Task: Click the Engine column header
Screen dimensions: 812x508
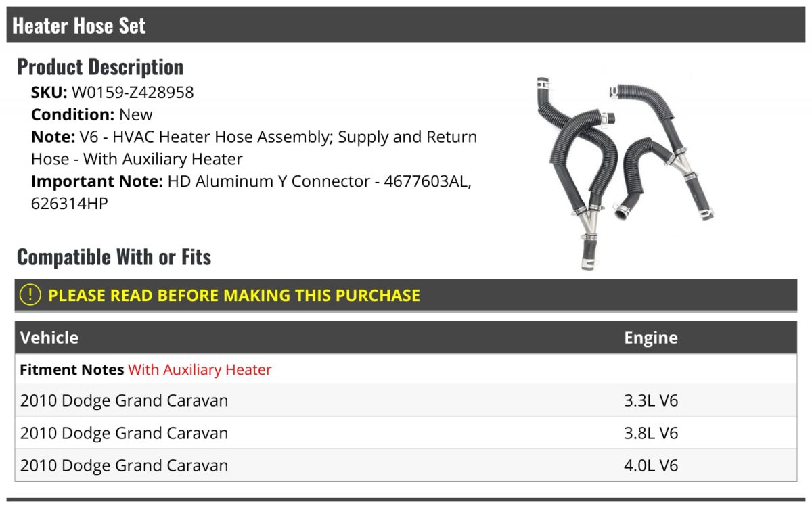Action: 651,338
